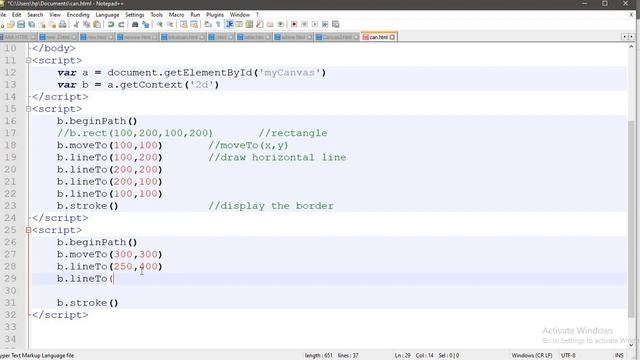
Task: Click the Close document toolbar icon
Action: [42, 24]
